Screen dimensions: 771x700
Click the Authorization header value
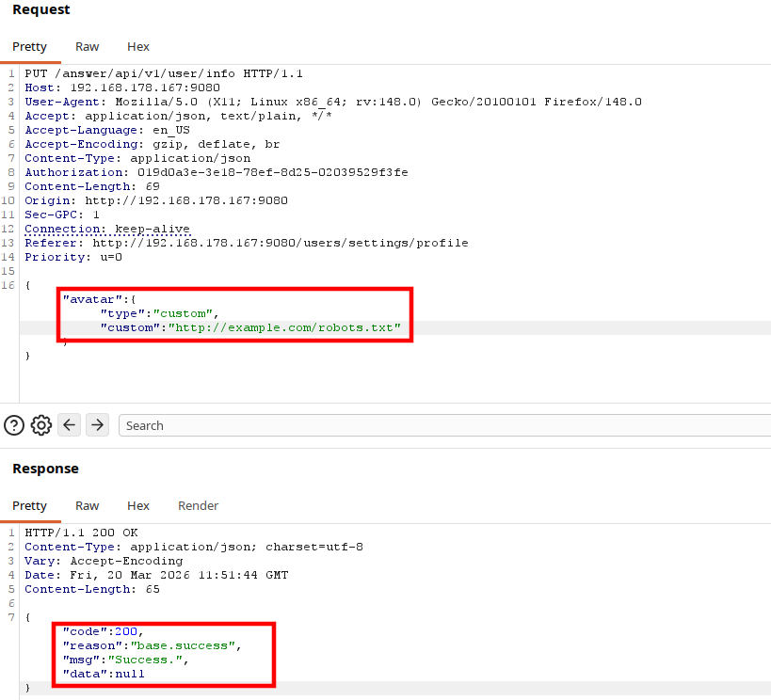click(x=272, y=172)
